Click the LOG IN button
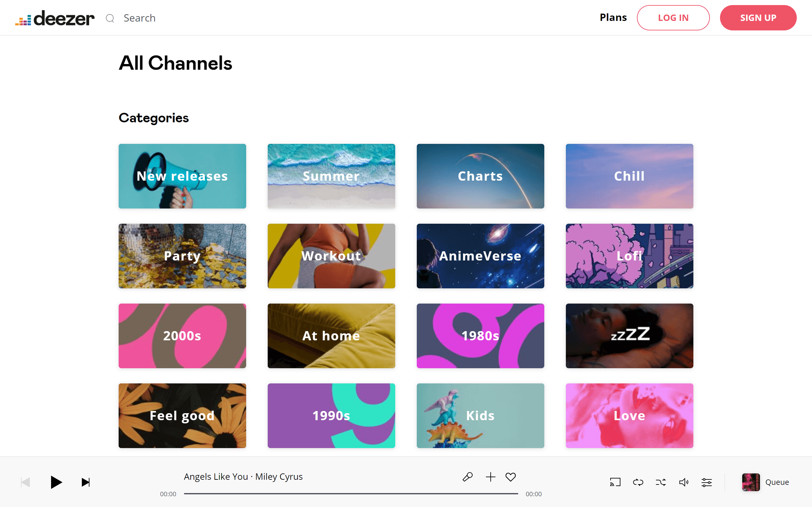 coord(673,17)
